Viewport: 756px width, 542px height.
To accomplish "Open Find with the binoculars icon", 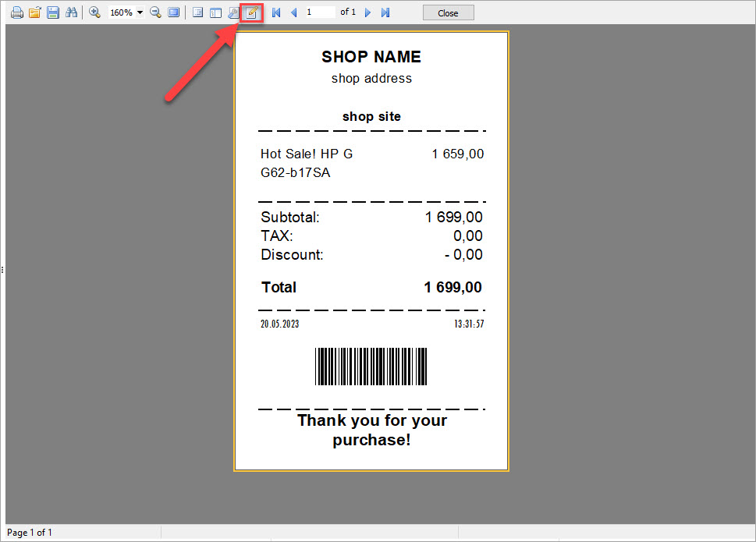I will 71,12.
